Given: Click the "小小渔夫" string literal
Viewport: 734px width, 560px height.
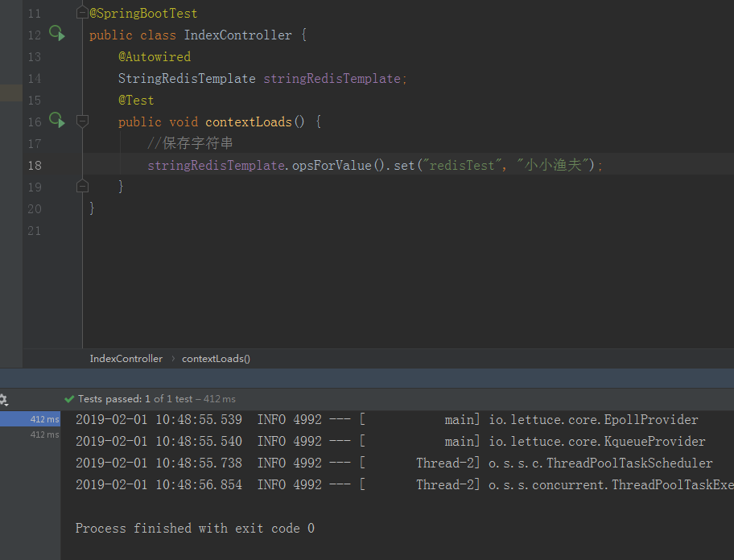Looking at the screenshot, I should click(x=552, y=165).
